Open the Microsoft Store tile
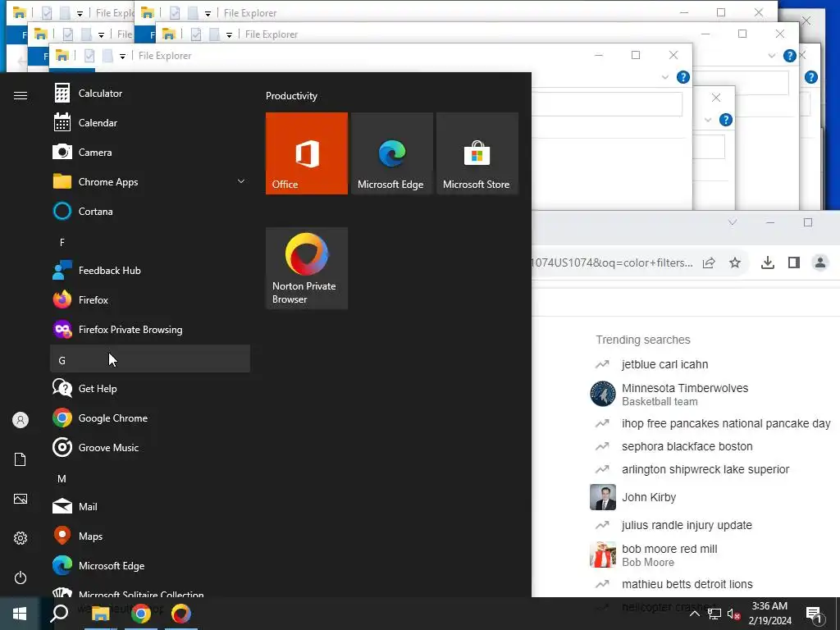Image resolution: width=840 pixels, height=630 pixels. (477, 153)
